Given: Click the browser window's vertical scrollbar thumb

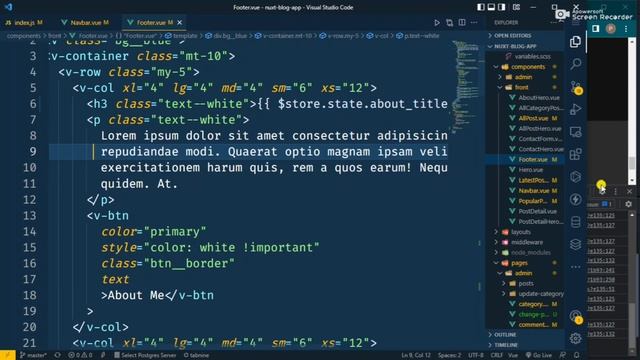Looking at the screenshot, I should coord(632,162).
